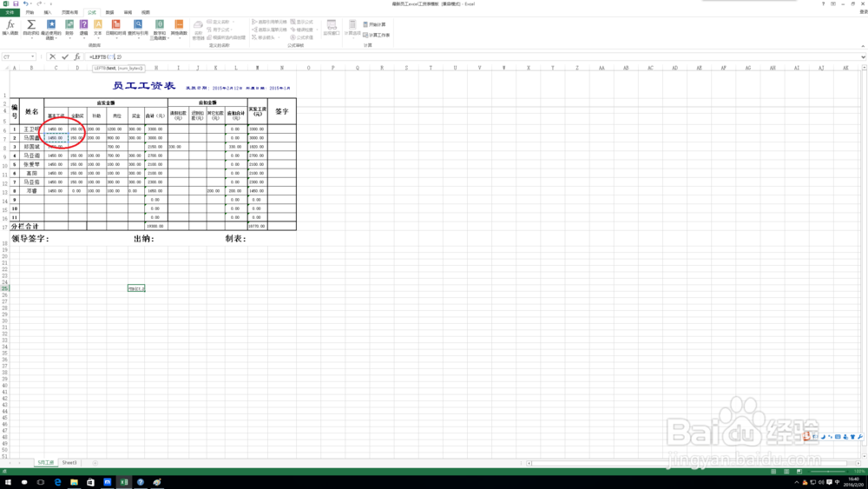Open the Watch Window icon

(331, 28)
